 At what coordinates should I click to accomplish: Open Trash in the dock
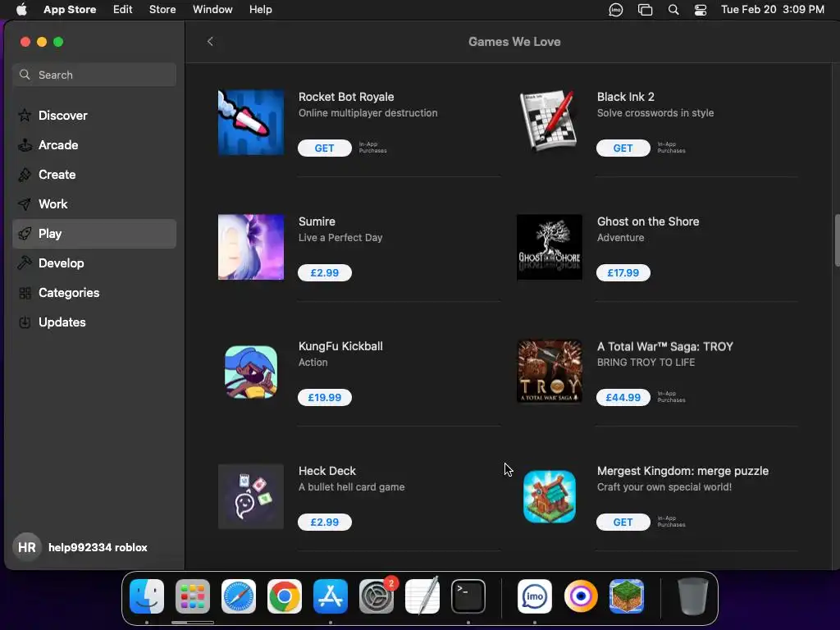point(693,596)
